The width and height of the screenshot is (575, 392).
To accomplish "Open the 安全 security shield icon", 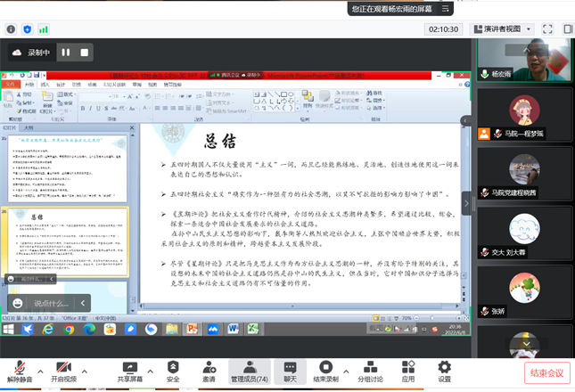I will point(173,368).
